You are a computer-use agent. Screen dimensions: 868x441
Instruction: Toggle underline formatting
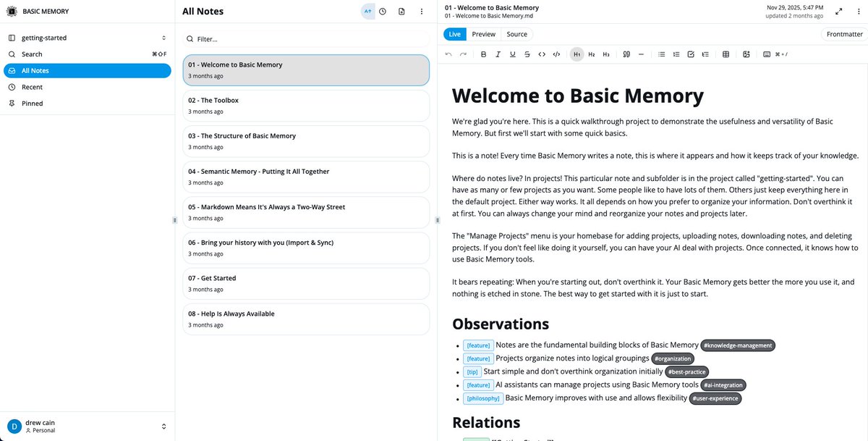pos(512,54)
